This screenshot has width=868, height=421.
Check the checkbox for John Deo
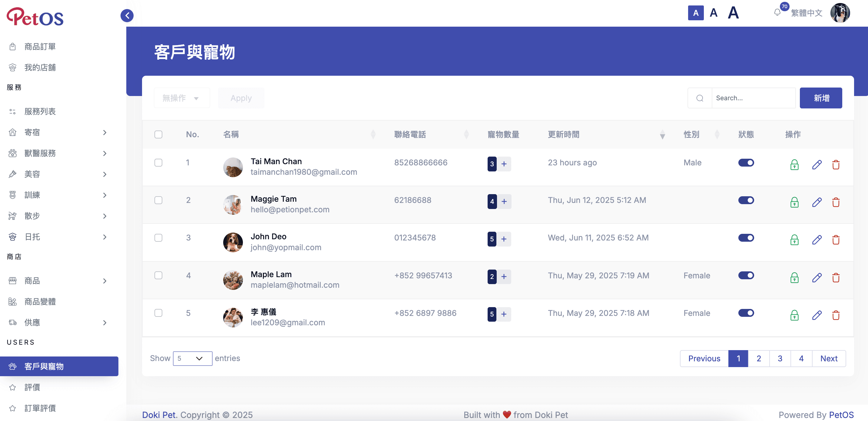(158, 238)
